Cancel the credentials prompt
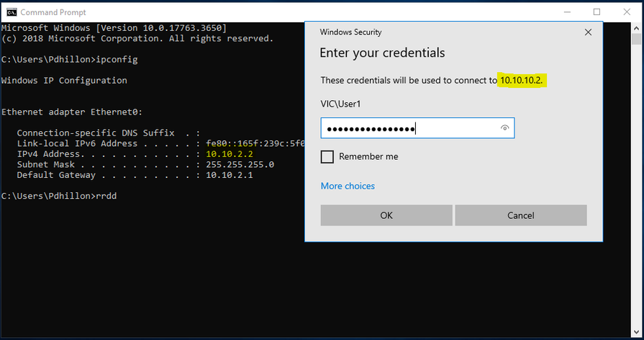 pyautogui.click(x=520, y=215)
